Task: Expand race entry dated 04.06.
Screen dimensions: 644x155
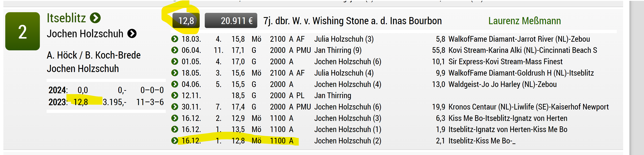Action: point(175,84)
